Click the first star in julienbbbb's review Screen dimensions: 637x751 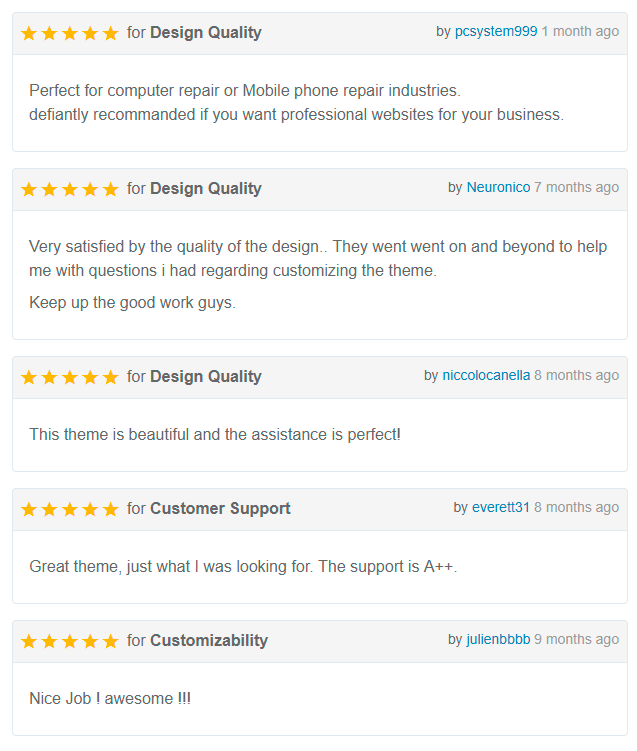point(29,641)
